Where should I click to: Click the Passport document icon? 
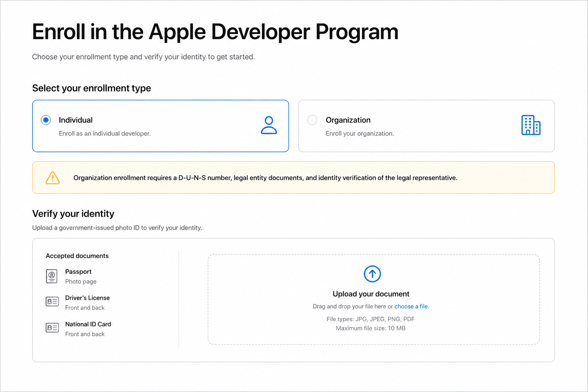pos(52,276)
